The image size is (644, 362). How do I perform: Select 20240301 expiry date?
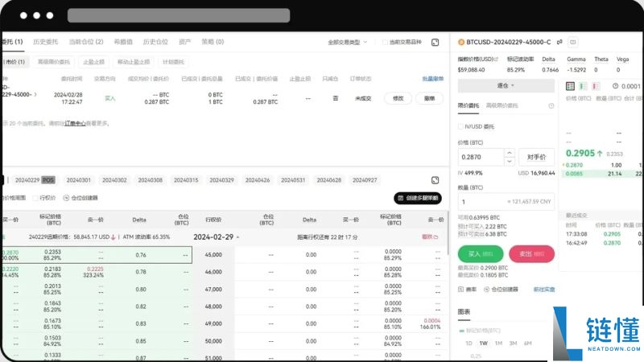tap(78, 180)
